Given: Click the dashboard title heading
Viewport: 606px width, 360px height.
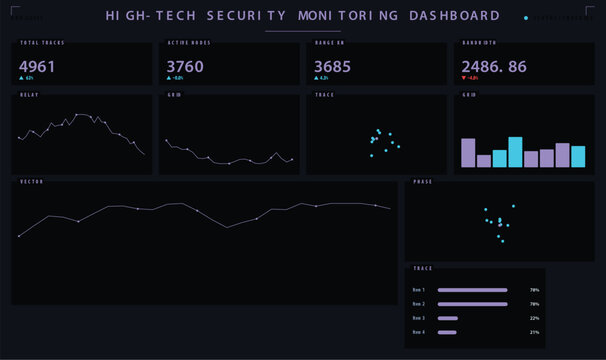Looking at the screenshot, I should coord(303,15).
